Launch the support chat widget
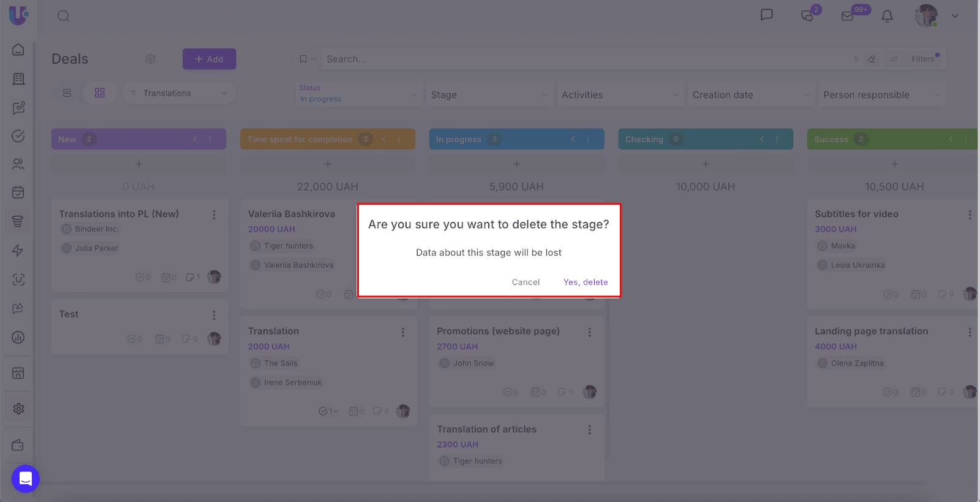 (x=26, y=479)
